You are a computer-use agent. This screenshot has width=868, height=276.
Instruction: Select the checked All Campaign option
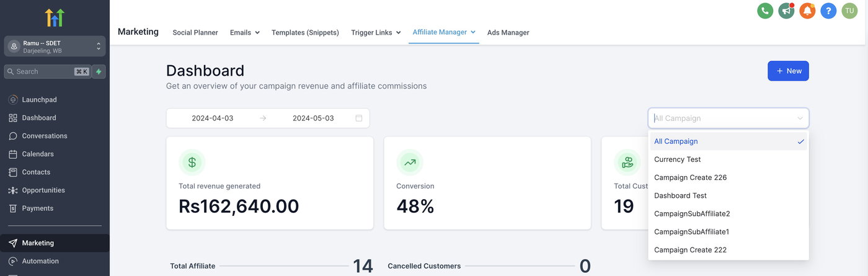(x=728, y=141)
